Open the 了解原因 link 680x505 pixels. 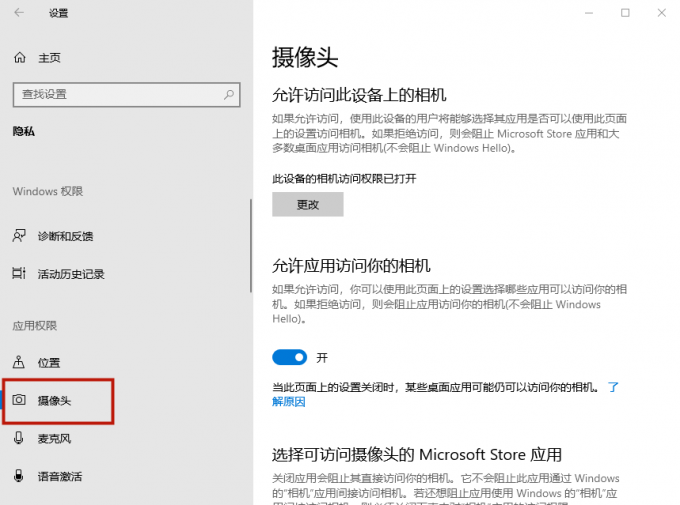coord(288,402)
